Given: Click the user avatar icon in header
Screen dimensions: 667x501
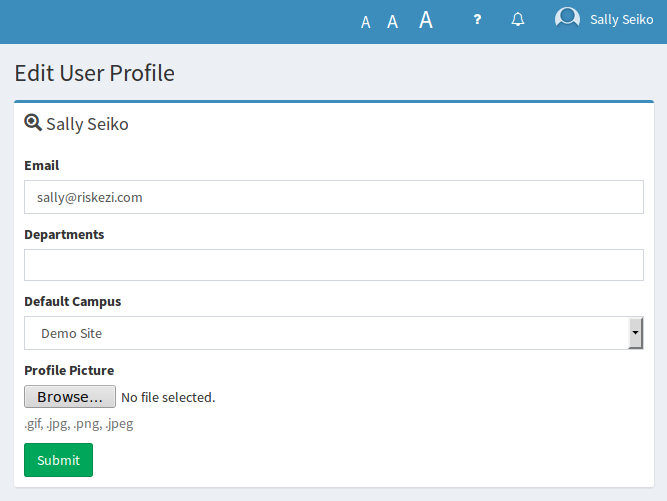Looking at the screenshot, I should 567,19.
